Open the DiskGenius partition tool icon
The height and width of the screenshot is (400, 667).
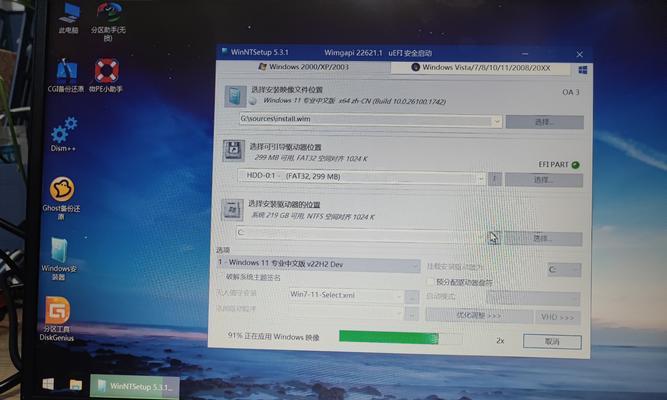57,319
